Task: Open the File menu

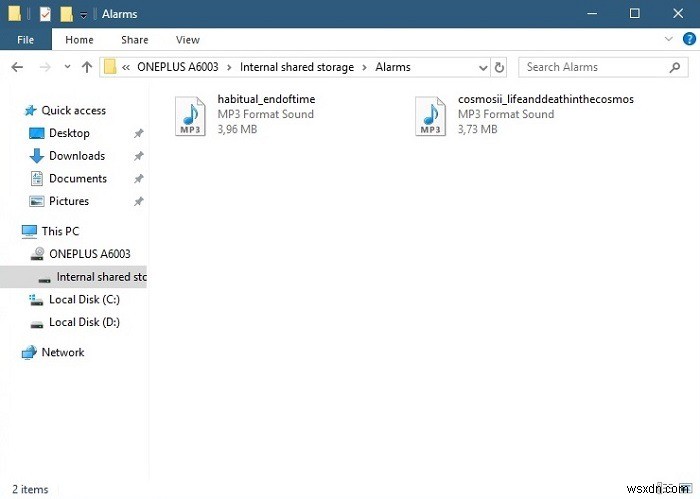Action: click(26, 40)
